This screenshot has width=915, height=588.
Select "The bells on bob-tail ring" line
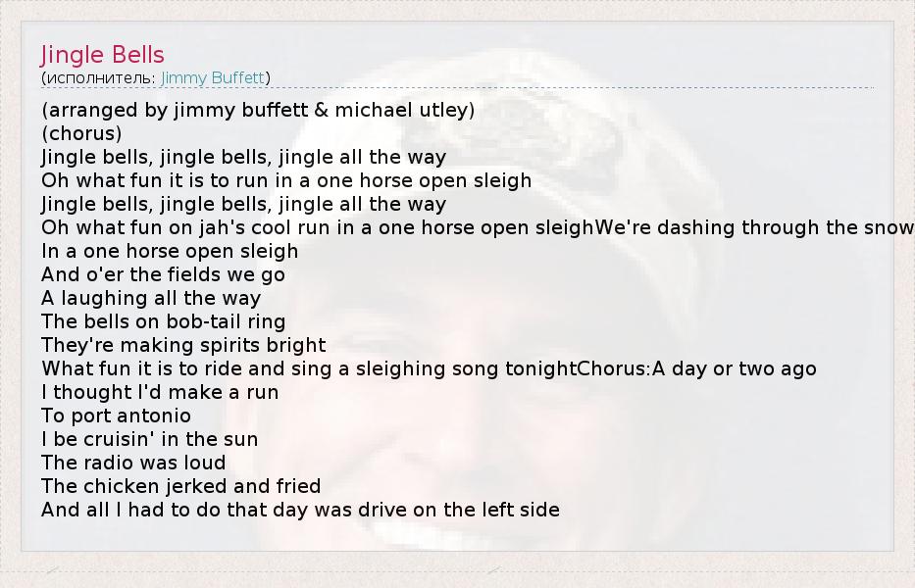click(163, 321)
